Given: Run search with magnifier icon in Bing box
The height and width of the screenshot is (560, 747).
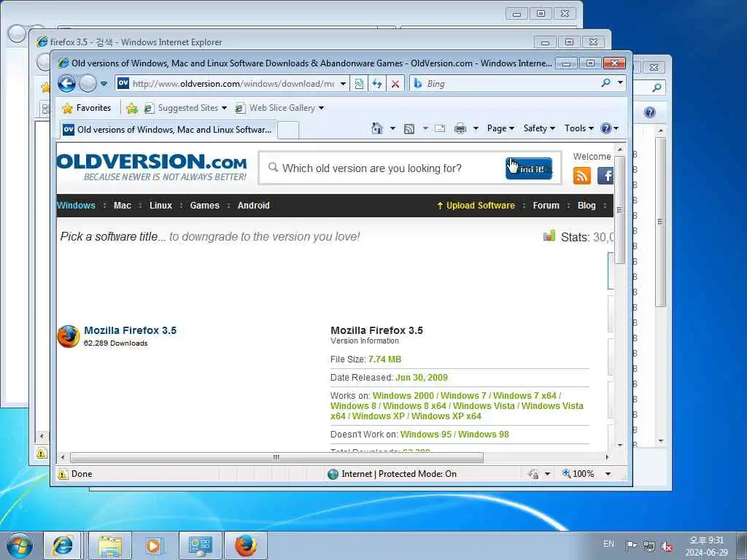Looking at the screenshot, I should coord(606,83).
